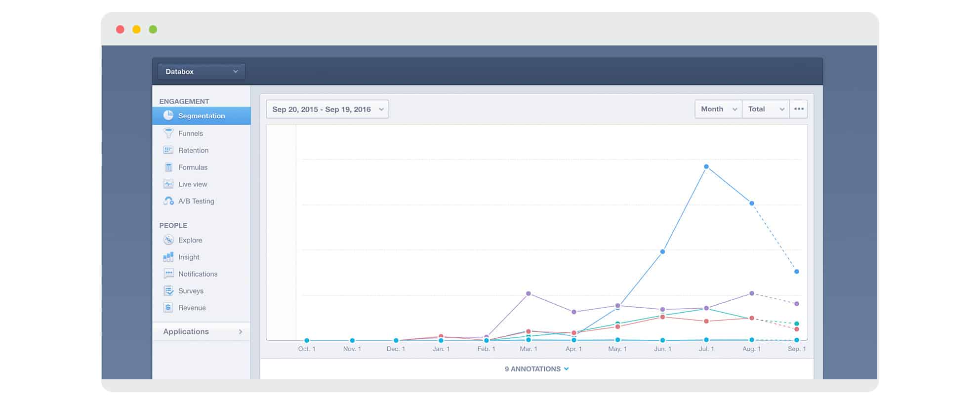Click the purple Mar. 1 data point
The image size is (980, 405).
529,293
